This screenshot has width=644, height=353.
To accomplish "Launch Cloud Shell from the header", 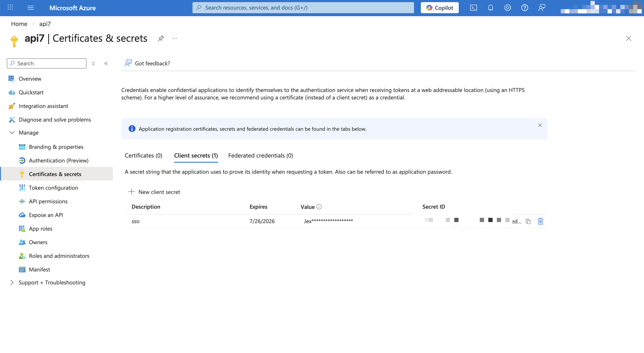I will [x=473, y=7].
